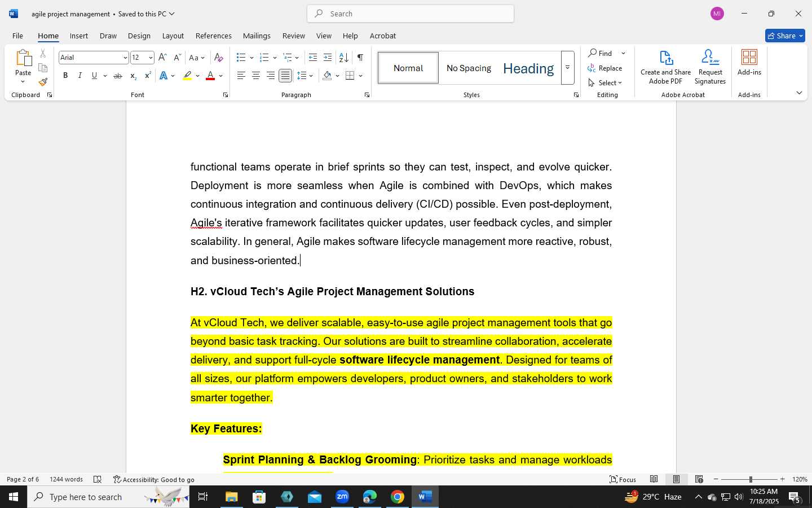Click Request Signatures icon

pyautogui.click(x=710, y=67)
